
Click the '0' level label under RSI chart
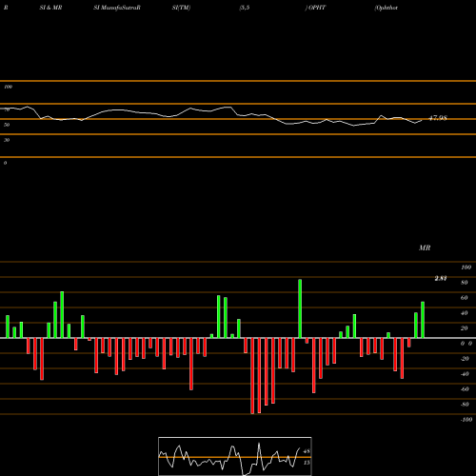pyautogui.click(x=5, y=163)
